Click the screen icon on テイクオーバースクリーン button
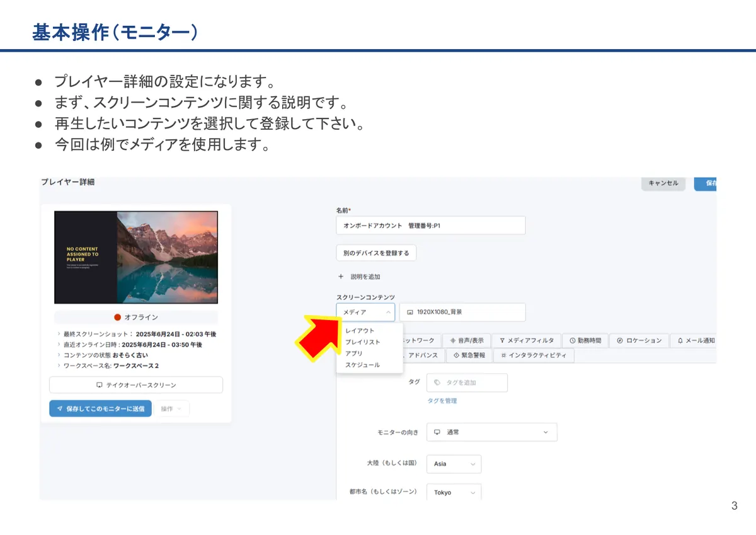The height and width of the screenshot is (535, 756). (99, 385)
